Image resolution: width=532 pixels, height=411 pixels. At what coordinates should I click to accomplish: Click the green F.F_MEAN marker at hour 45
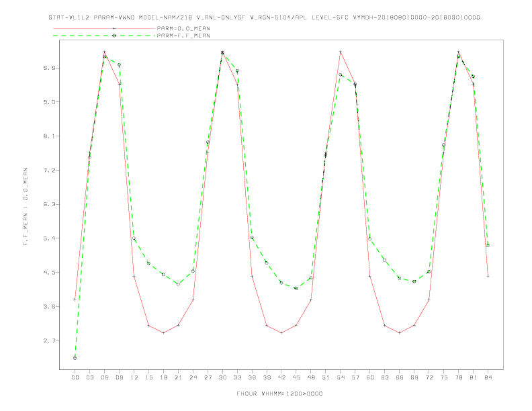pos(296,289)
